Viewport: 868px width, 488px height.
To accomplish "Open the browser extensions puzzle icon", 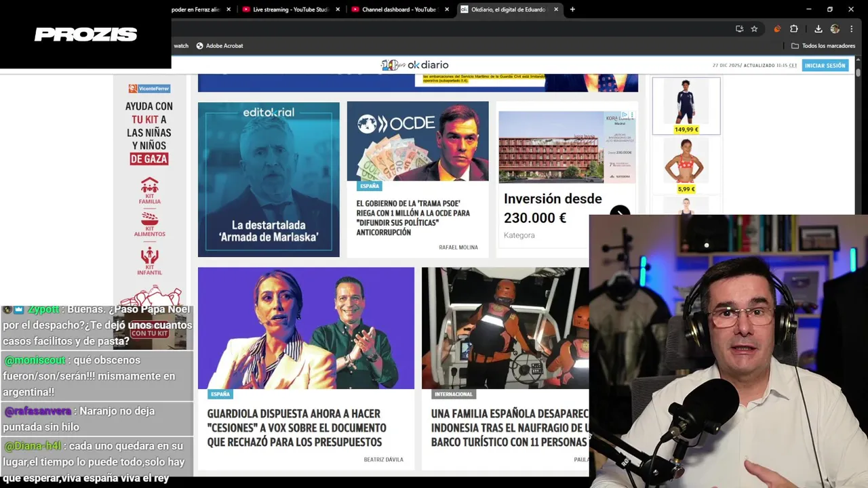I will (x=793, y=28).
